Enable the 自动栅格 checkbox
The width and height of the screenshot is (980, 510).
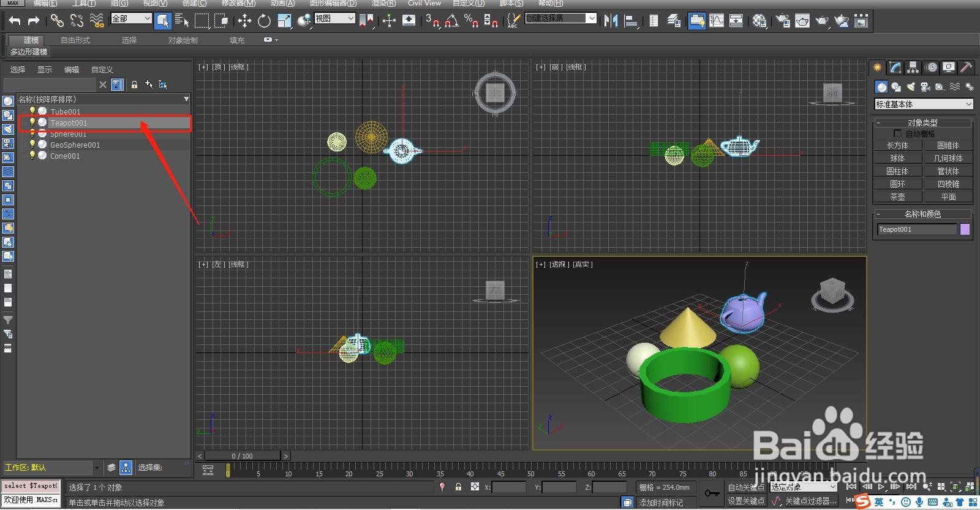click(x=897, y=134)
